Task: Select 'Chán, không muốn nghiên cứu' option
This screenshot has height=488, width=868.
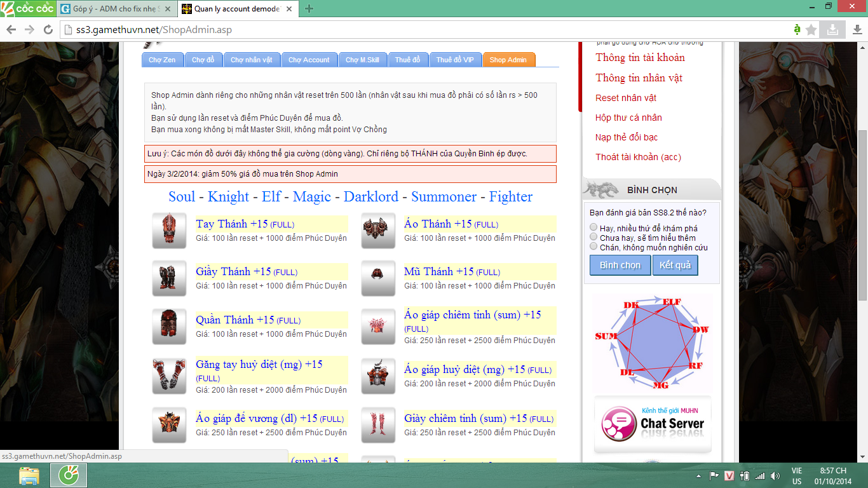Action: point(593,247)
